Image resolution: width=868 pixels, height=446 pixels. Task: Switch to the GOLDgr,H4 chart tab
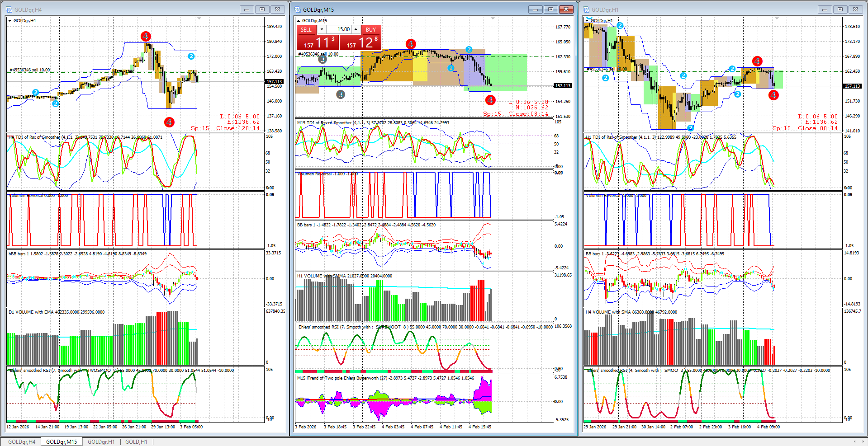[x=22, y=441]
